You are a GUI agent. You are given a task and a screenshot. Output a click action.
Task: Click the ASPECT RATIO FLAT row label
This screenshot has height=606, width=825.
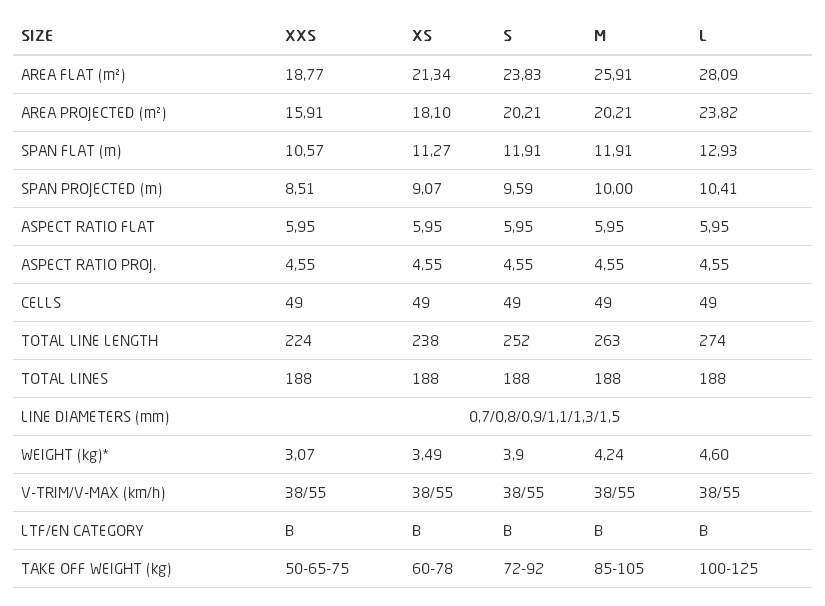[88, 227]
